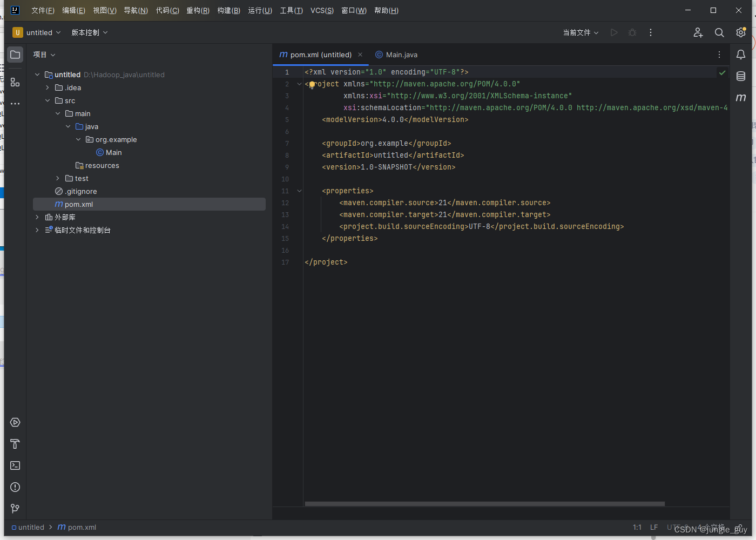Select pom.xml in project tree
756x540 pixels.
tap(149, 204)
